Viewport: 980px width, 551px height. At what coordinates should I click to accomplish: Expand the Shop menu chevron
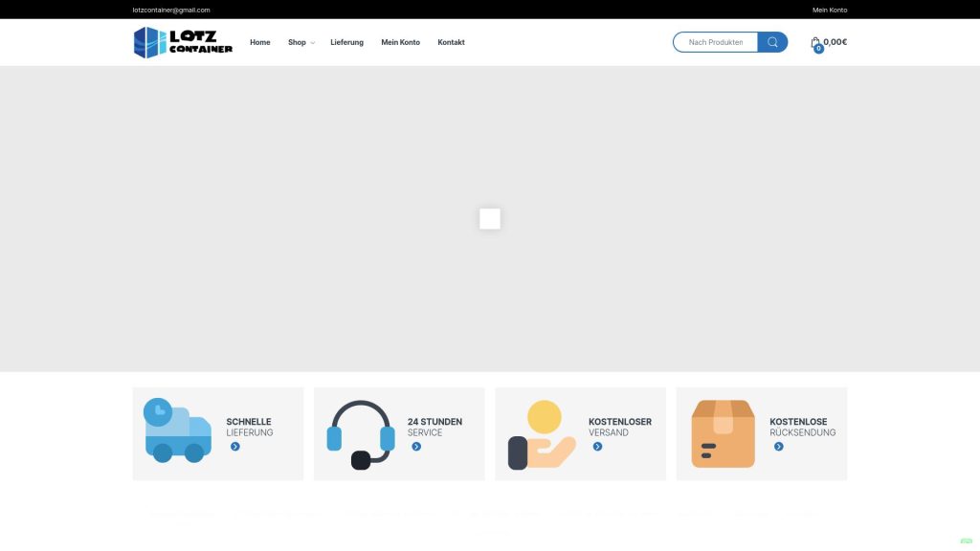click(x=313, y=43)
